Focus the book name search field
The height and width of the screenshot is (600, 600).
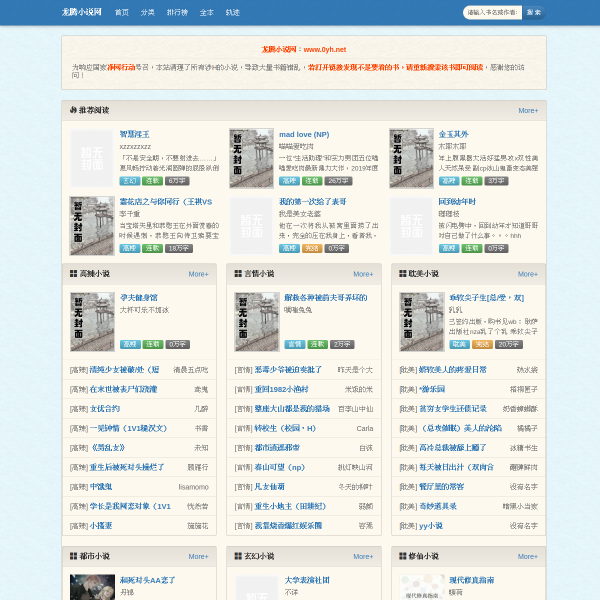coord(492,12)
